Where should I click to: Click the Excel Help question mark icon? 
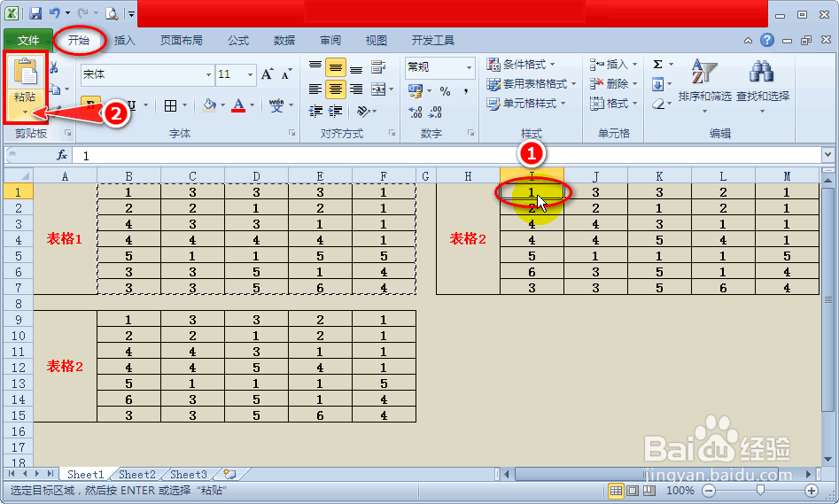click(x=766, y=40)
